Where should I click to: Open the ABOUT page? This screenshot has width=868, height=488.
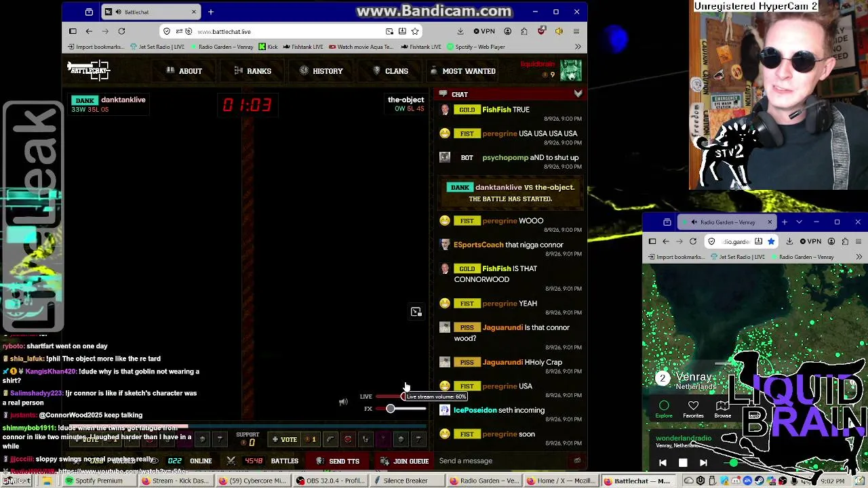click(185, 71)
